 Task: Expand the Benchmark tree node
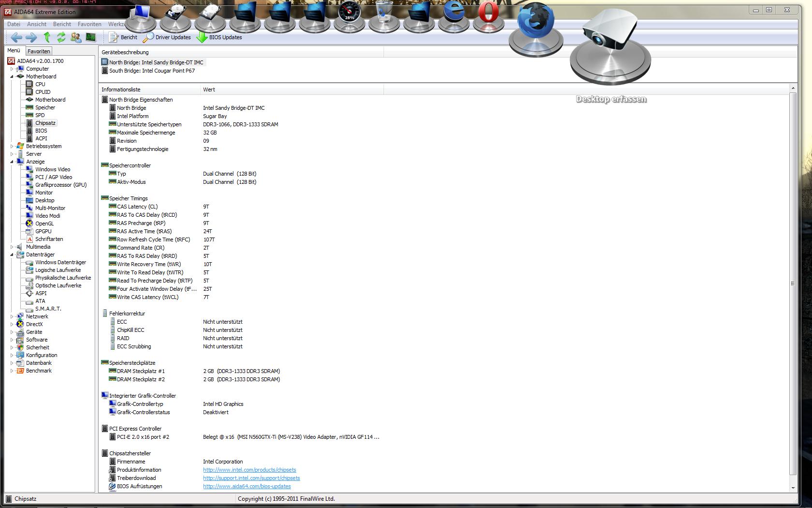click(12, 371)
